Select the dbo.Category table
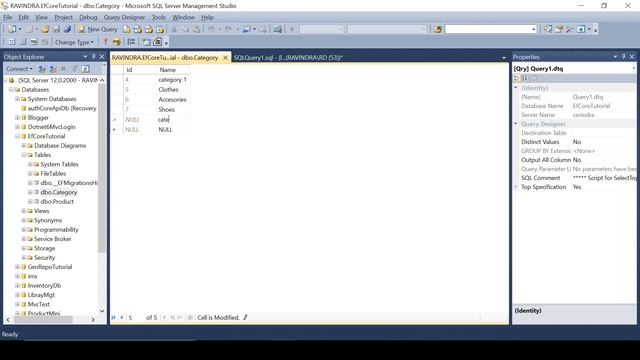 [58, 192]
